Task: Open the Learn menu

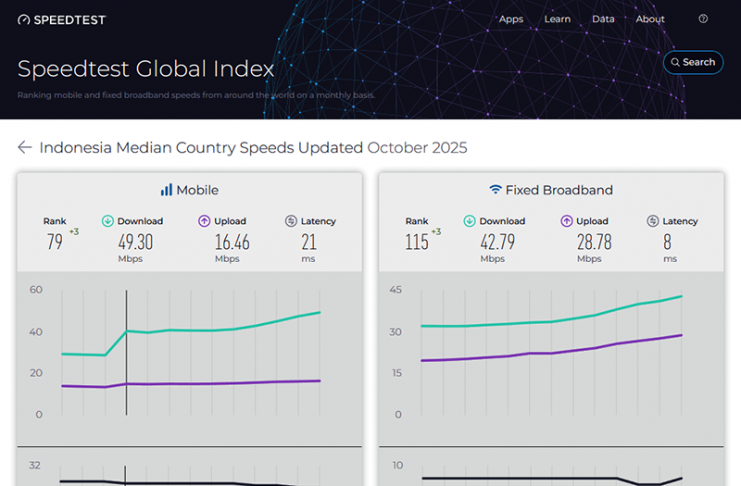Action: [x=557, y=19]
